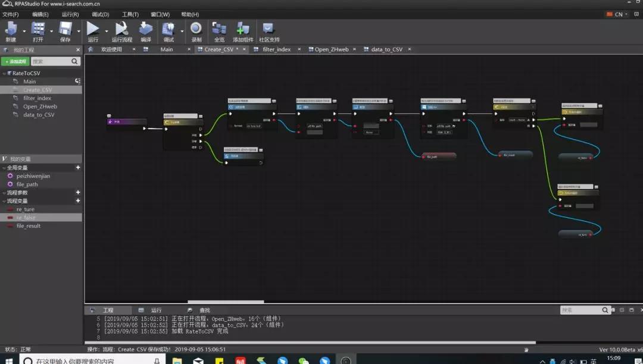Collapse the 流程变量 variables section

pyautogui.click(x=4, y=201)
